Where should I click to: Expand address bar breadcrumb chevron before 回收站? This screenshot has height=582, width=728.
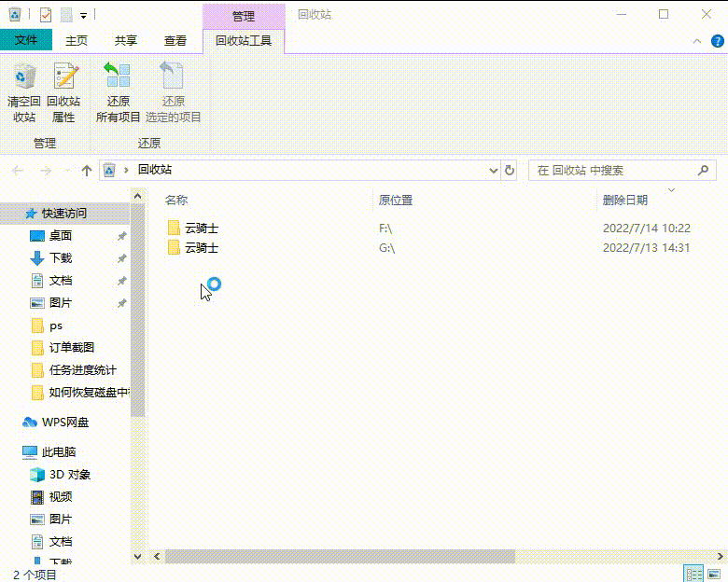pyautogui.click(x=126, y=171)
